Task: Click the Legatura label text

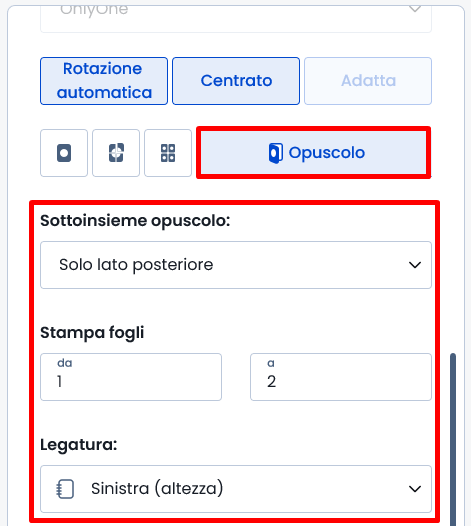Action: 79,445
